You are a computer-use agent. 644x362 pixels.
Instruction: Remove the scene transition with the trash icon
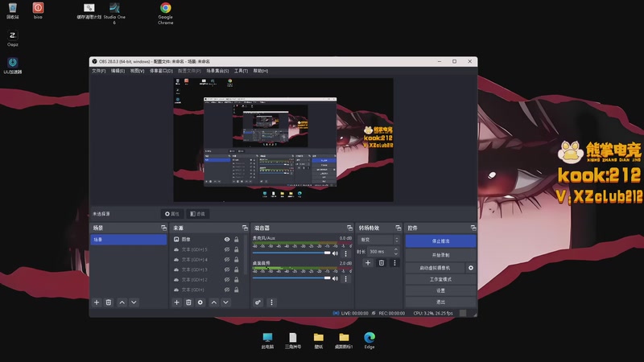coord(382,263)
